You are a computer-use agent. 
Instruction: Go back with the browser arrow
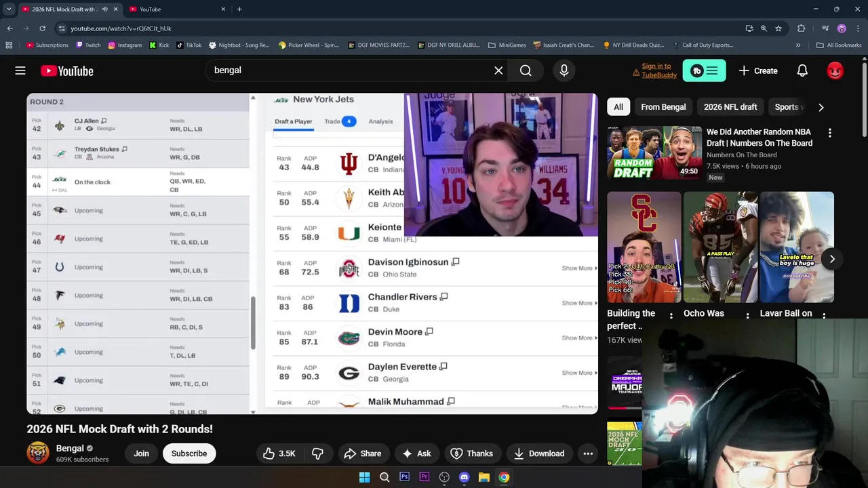coord(9,28)
